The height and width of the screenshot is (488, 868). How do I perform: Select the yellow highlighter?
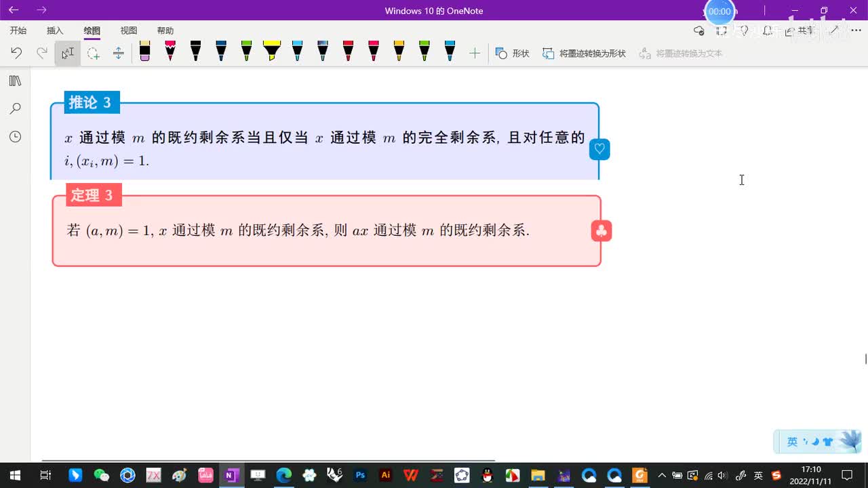(272, 52)
